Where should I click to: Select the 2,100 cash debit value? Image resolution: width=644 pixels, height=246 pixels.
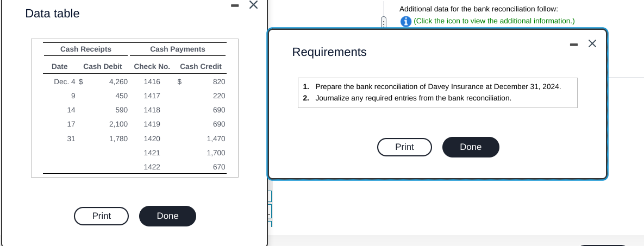click(118, 124)
